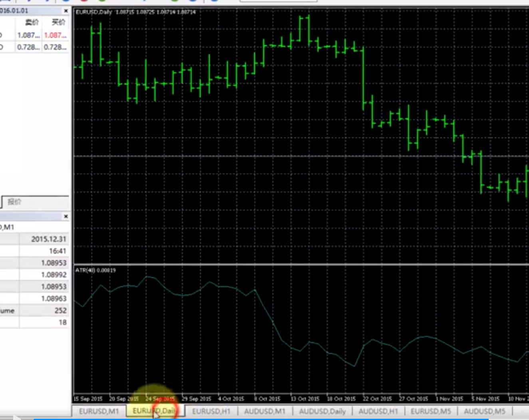
Task: Click the 卖价 column header
Action: click(32, 22)
